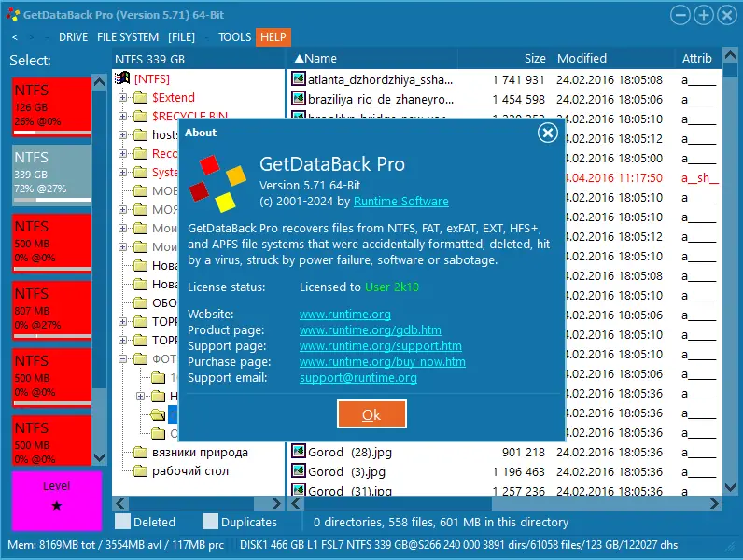Select the NTFS 339 GB gray tile

pos(52,175)
